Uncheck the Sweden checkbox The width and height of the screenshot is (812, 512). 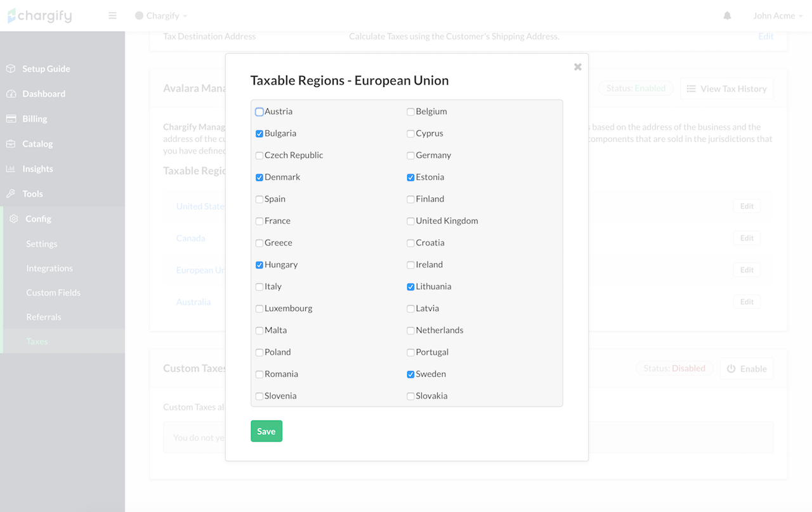click(410, 374)
